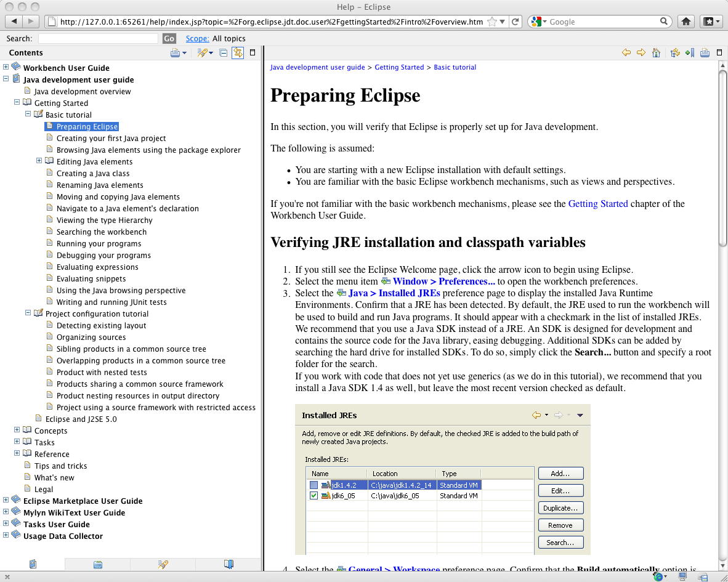Click the Search selected topic icon in Contents toolbar

coord(202,53)
